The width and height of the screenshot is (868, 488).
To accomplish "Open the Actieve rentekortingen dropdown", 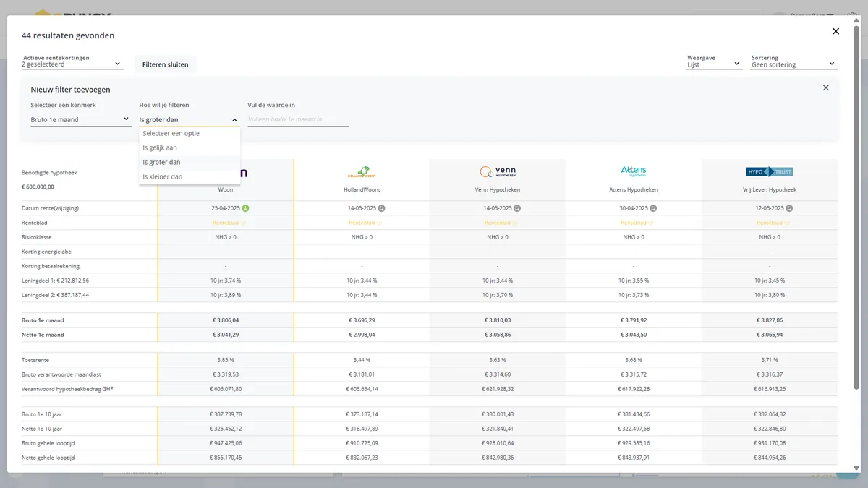I will (72, 64).
